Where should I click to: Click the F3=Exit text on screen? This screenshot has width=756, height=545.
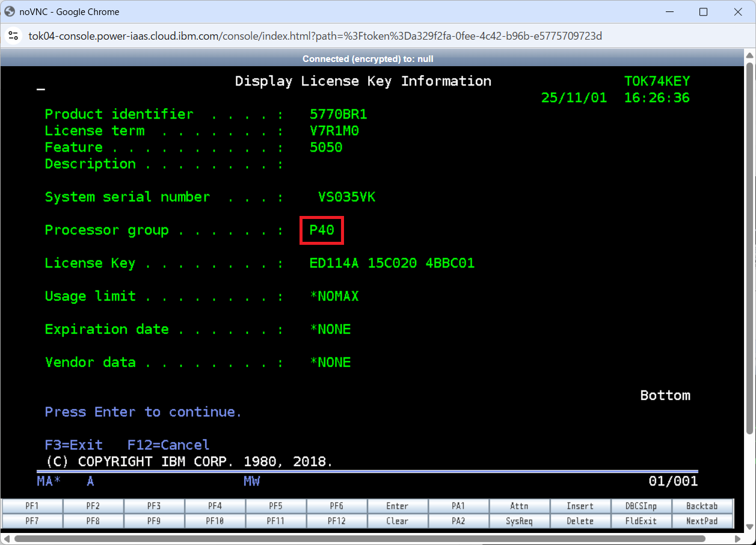pyautogui.click(x=74, y=445)
